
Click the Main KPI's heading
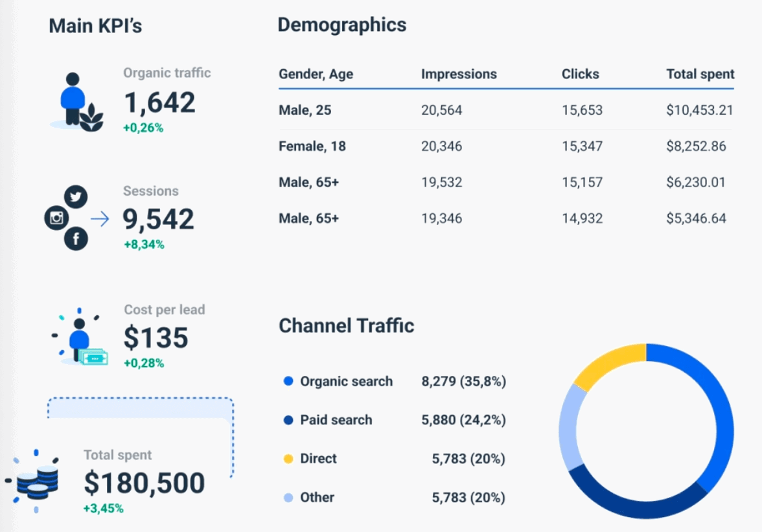coord(95,26)
